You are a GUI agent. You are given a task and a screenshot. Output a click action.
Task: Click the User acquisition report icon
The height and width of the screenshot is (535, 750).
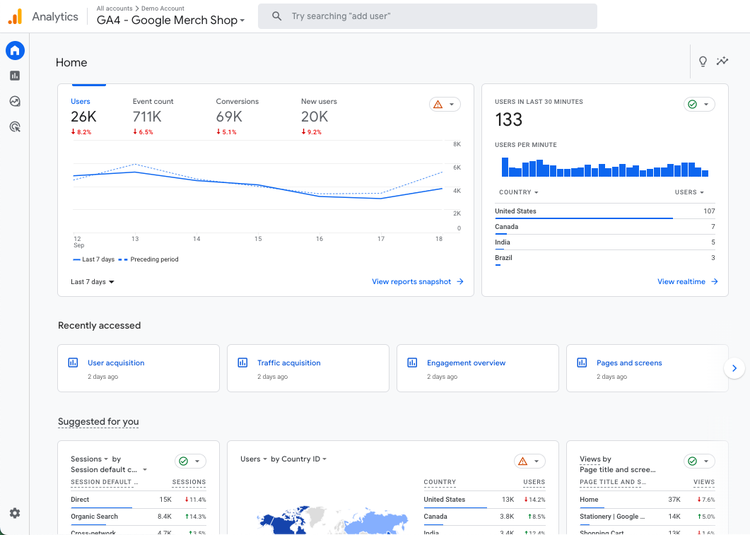(73, 362)
